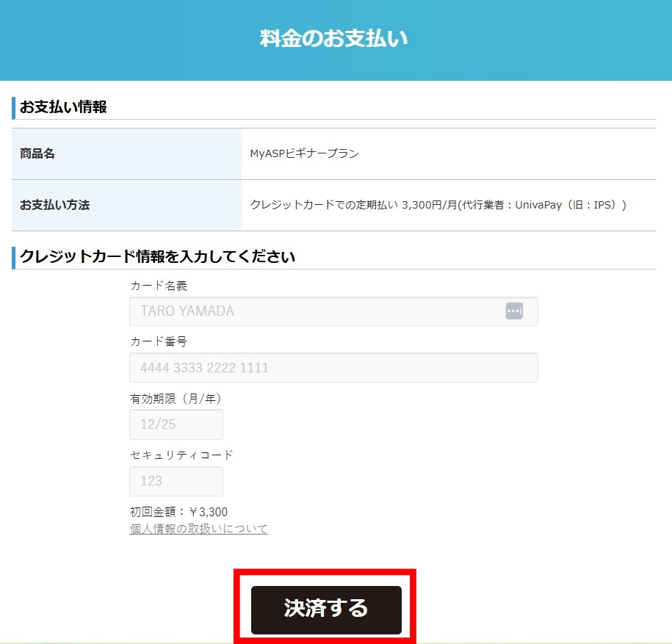Viewport: 672px width, 644px height.
Task: Click the 有効期限 (月/年) input field
Action: tap(176, 424)
